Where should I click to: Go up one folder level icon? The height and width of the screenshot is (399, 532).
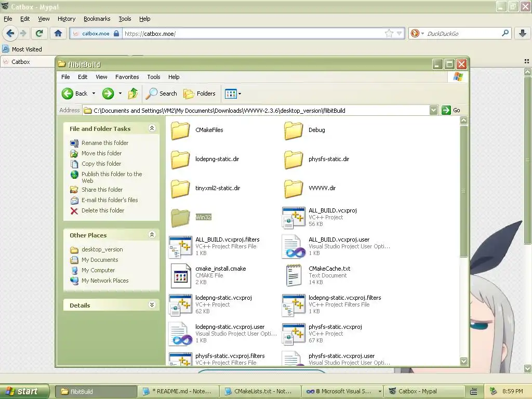(x=133, y=94)
